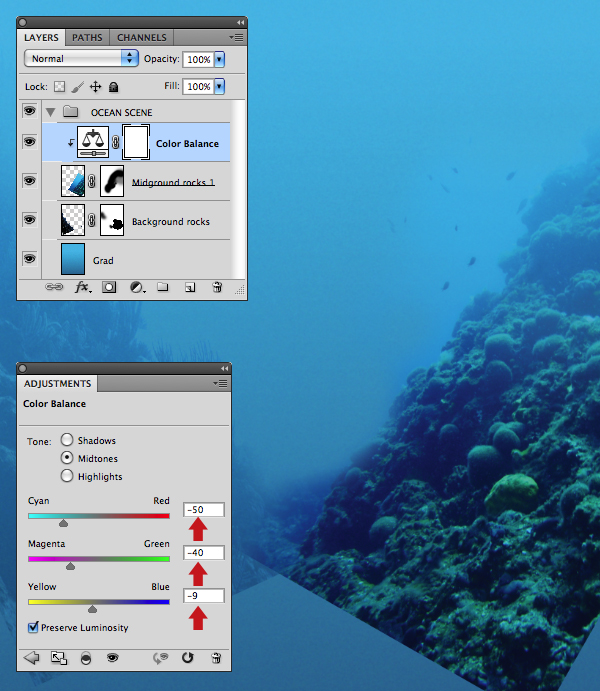Open the Normal blend mode dropdown
Screen dimensions: 600x691
point(81,58)
